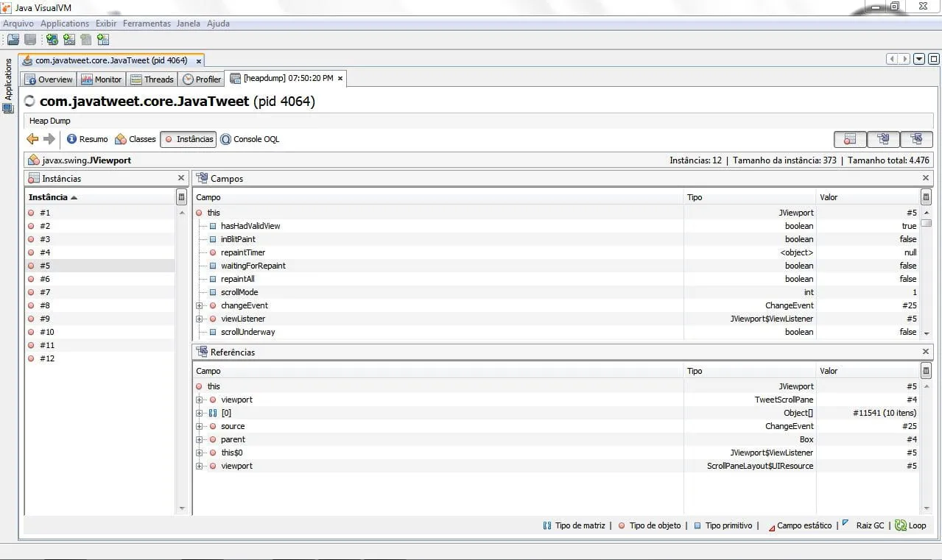Image resolution: width=942 pixels, height=560 pixels.
Task: Open the document list dropdown arrow
Action: [919, 59]
